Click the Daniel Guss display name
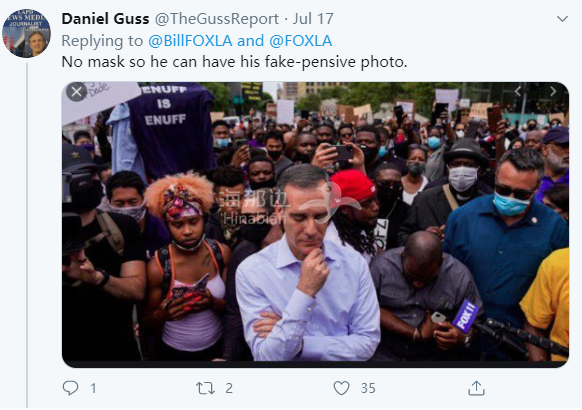 coord(105,19)
